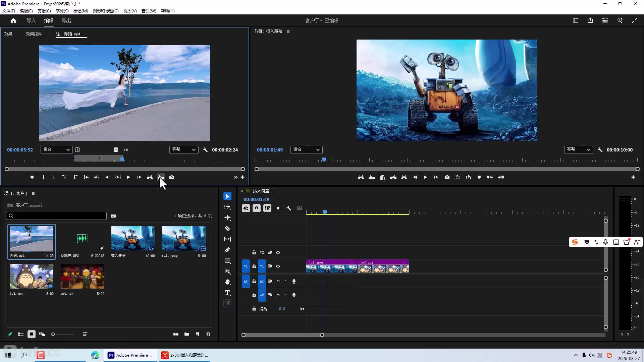Open the Program monitor panel menu
This screenshot has width=644, height=362.
(x=288, y=31)
